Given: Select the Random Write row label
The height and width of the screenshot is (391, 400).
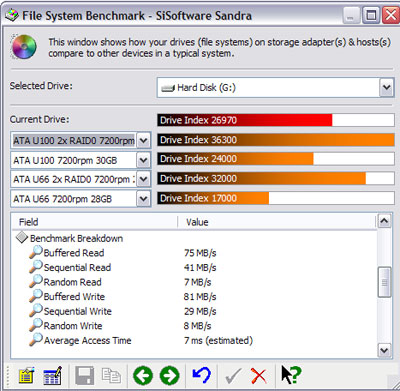Looking at the screenshot, I should point(73,326).
